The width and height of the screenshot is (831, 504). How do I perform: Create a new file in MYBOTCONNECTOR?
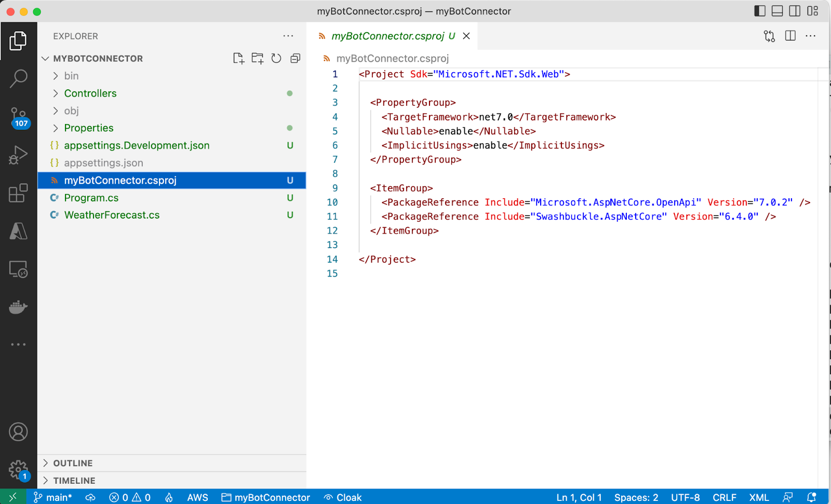[x=238, y=58]
